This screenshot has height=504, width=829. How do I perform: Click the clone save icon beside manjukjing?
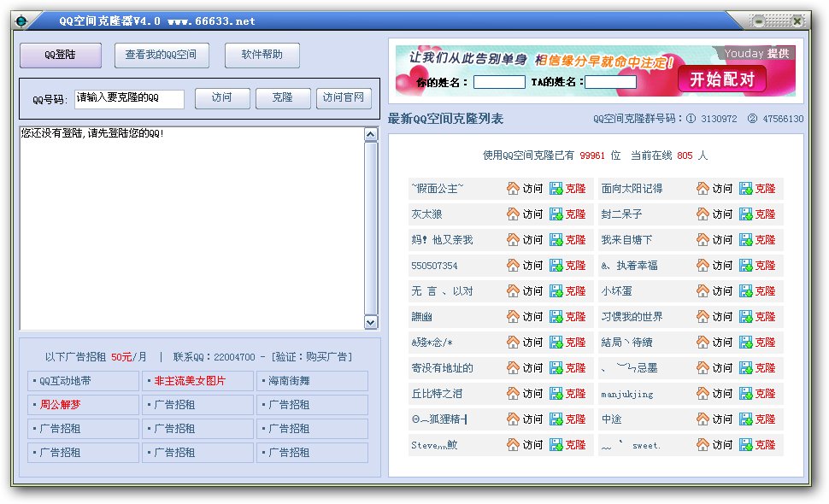click(745, 393)
